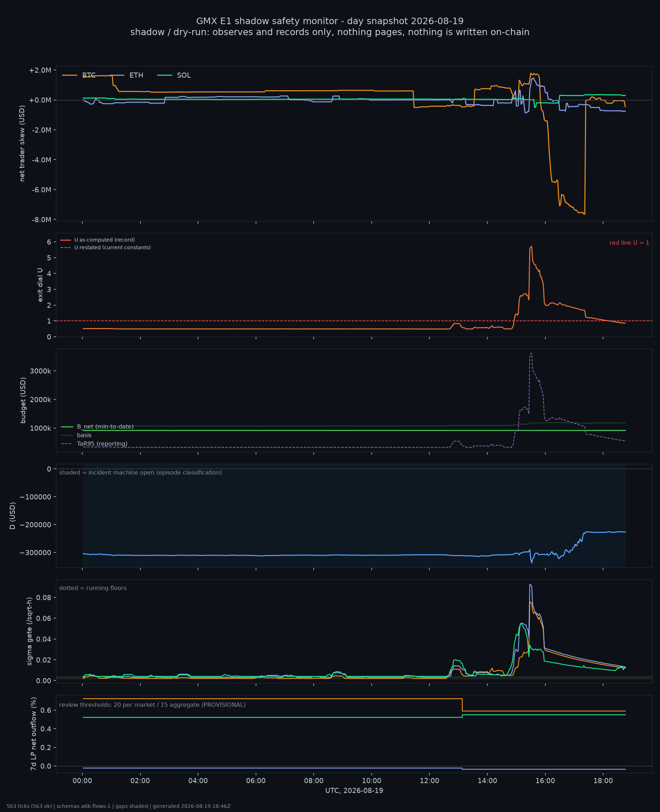Click the '3000k' budget tick label
The width and height of the screenshot is (660, 812).
click(x=41, y=371)
